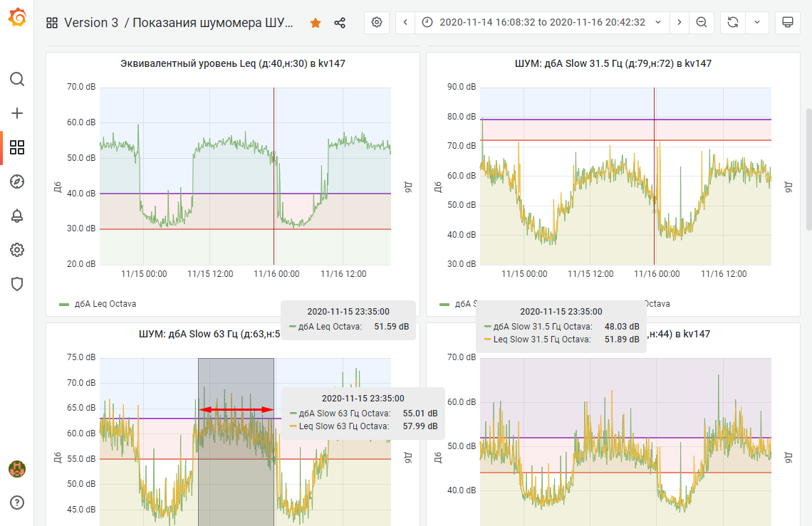This screenshot has height=526, width=812.
Task: Open Alerting bell icon
Action: 17,216
